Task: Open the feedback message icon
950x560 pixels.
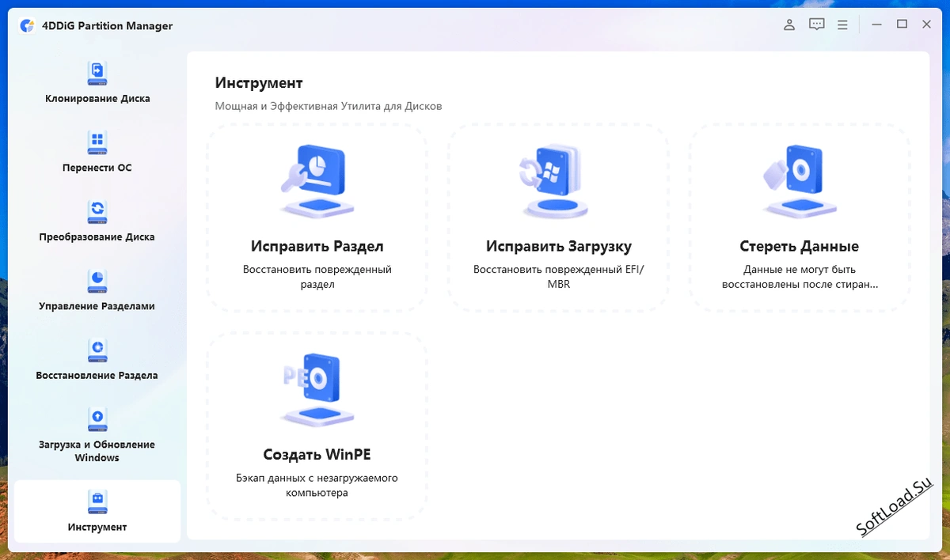Action: [817, 25]
